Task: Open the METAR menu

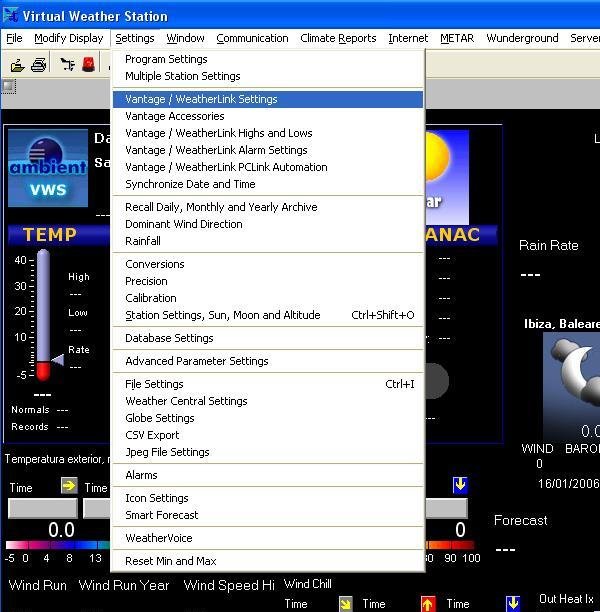Action: click(457, 38)
